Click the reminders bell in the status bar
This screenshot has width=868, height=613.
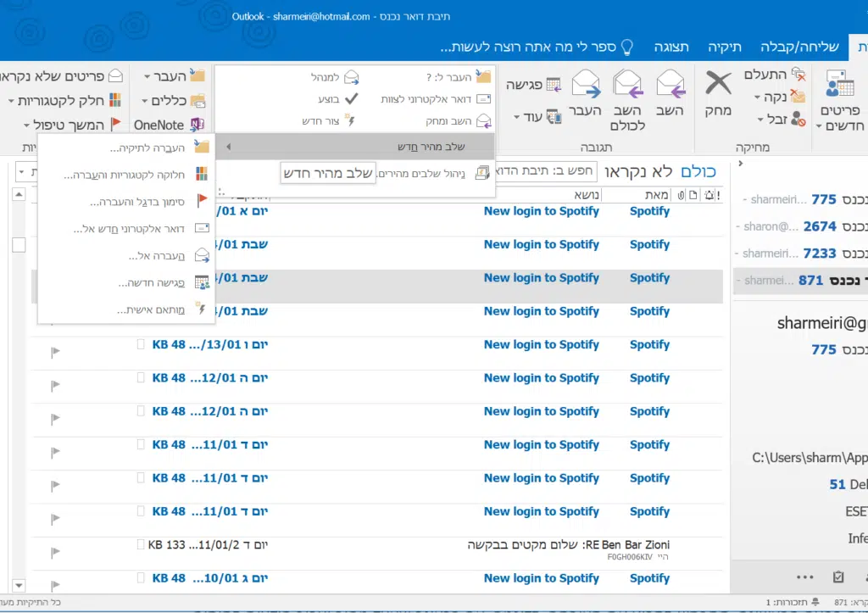click(x=815, y=602)
